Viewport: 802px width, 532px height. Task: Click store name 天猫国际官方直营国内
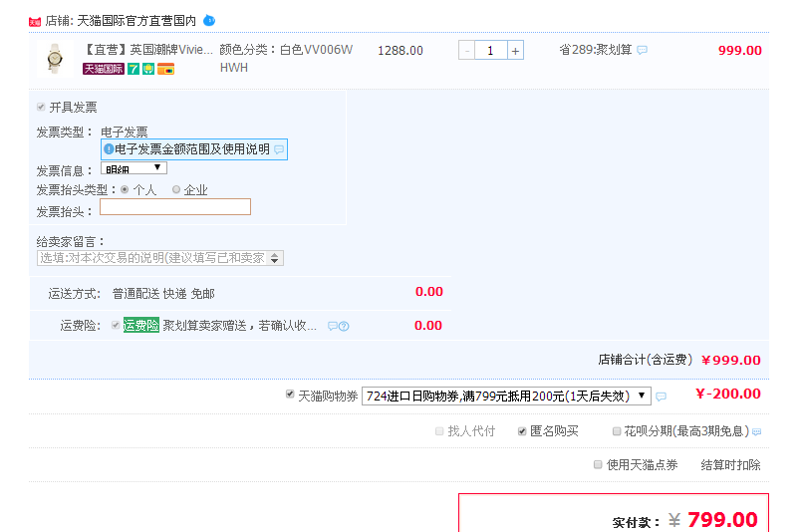click(x=136, y=21)
